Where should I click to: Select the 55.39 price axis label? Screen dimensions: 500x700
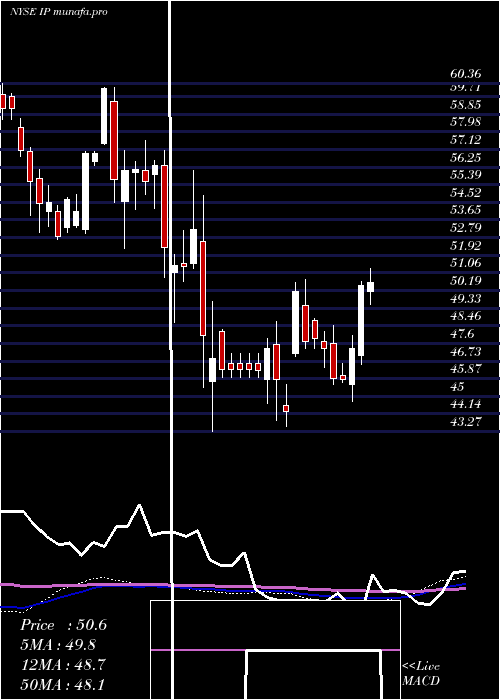tap(465, 175)
